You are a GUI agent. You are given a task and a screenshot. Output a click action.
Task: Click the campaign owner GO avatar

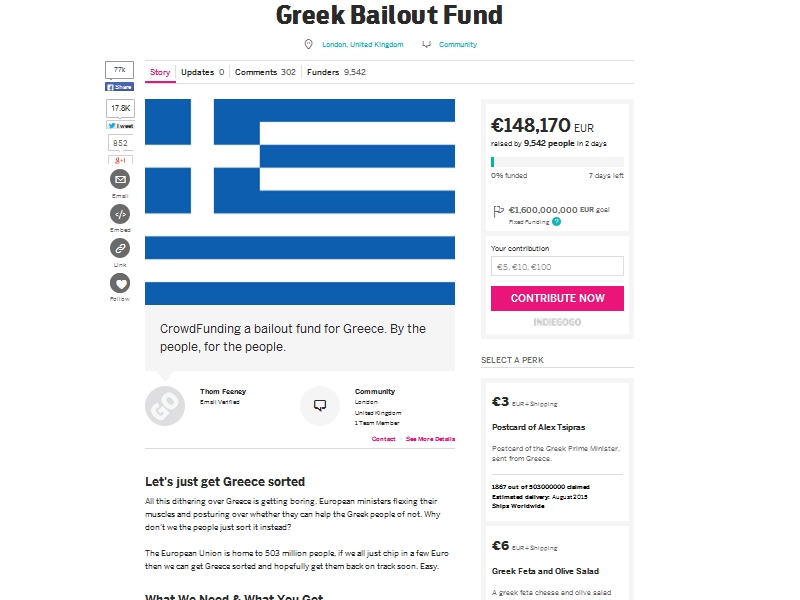click(165, 406)
